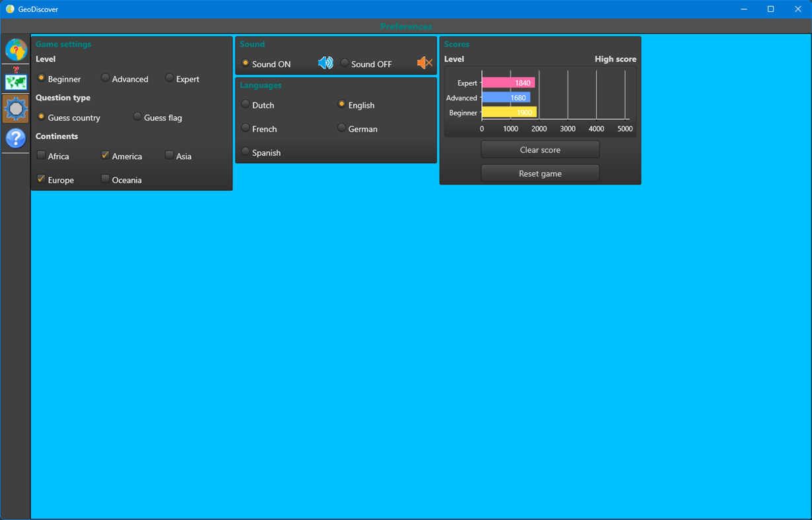Screen dimensions: 812x520
Task: Open the globe quiz game icon
Action: click(15, 50)
